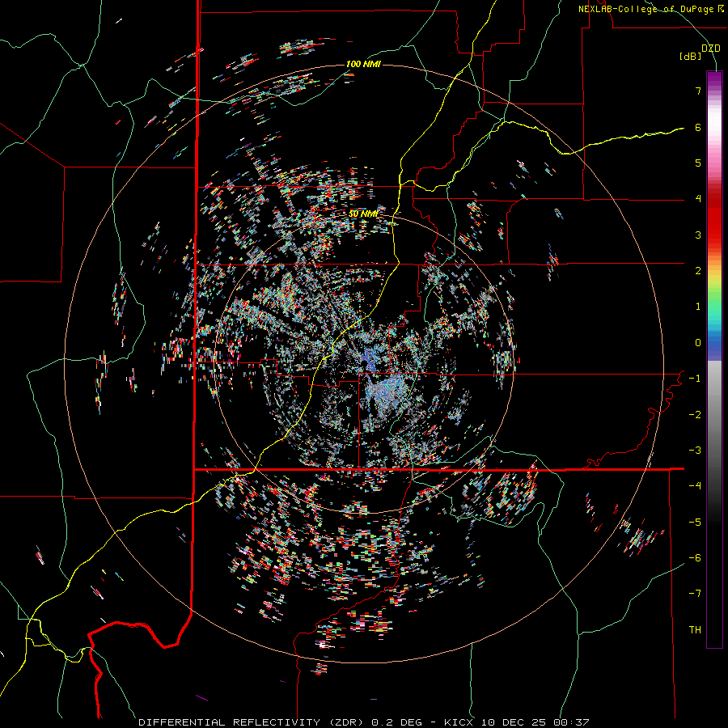Click the 2 dB scale label
The height and width of the screenshot is (728, 728).
pos(698,271)
